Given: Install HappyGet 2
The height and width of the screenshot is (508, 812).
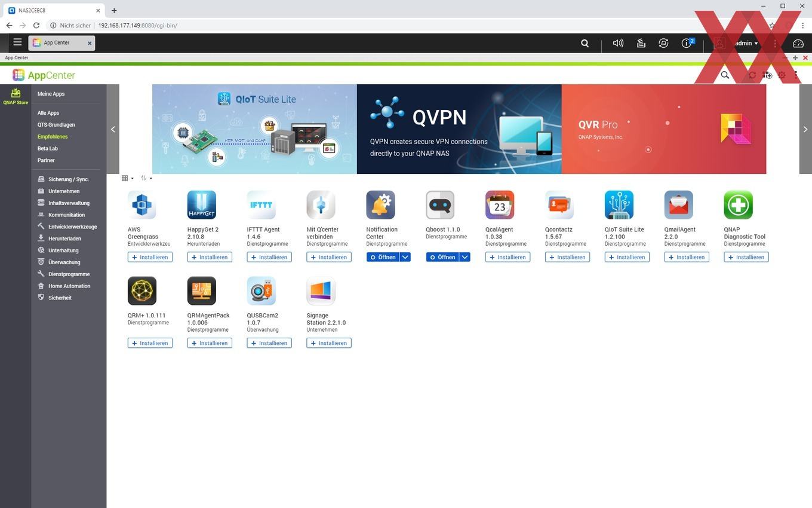Looking at the screenshot, I should [210, 257].
